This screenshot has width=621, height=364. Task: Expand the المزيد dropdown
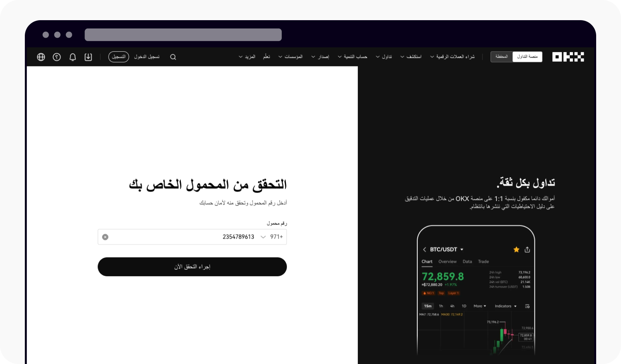click(247, 57)
